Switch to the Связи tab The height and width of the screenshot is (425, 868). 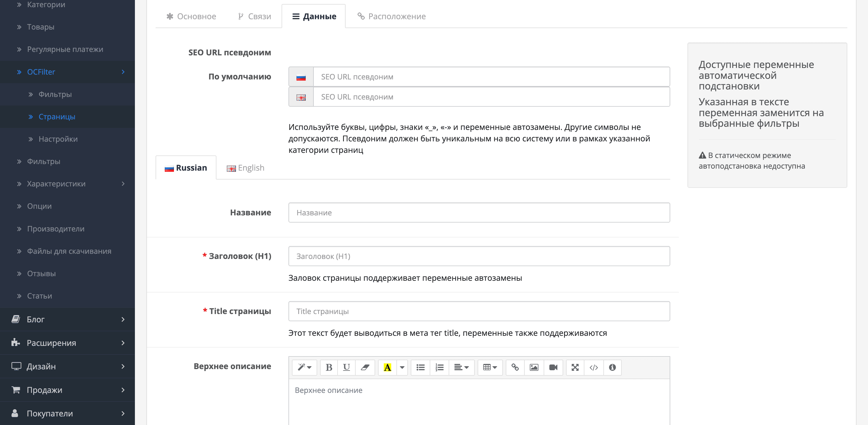(x=254, y=16)
